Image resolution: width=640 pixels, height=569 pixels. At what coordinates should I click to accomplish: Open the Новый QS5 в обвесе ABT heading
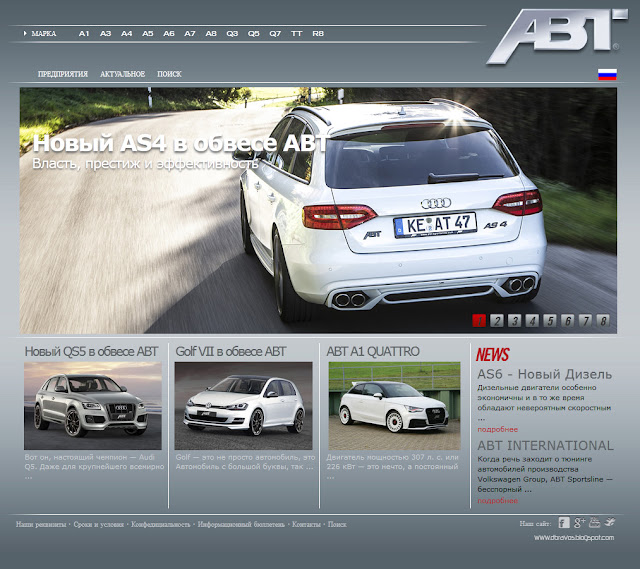(91, 351)
